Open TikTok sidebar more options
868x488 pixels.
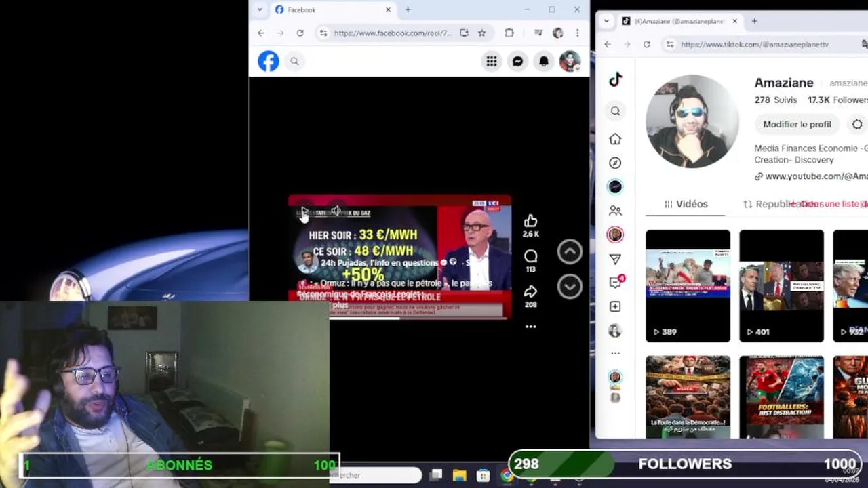(x=615, y=353)
